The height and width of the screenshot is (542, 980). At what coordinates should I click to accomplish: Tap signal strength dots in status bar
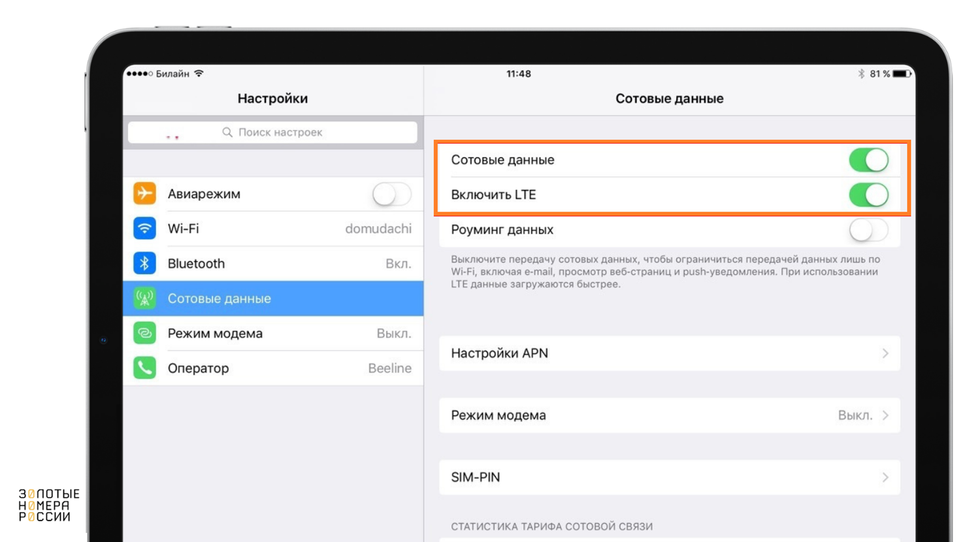coord(140,74)
